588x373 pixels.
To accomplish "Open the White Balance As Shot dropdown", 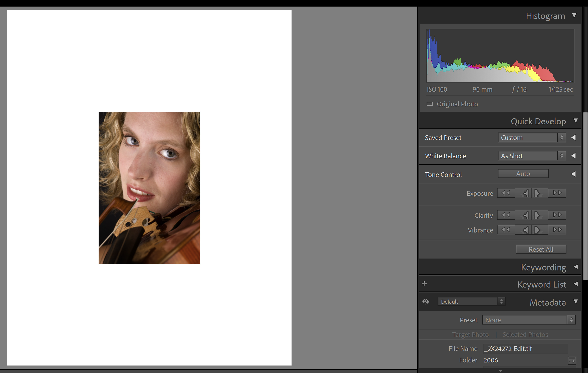I will 532,156.
